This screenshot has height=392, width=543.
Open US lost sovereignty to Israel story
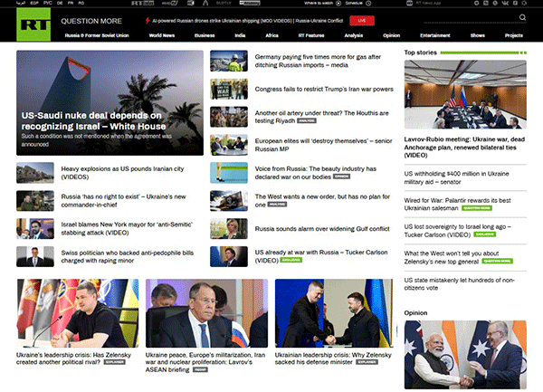[457, 231]
